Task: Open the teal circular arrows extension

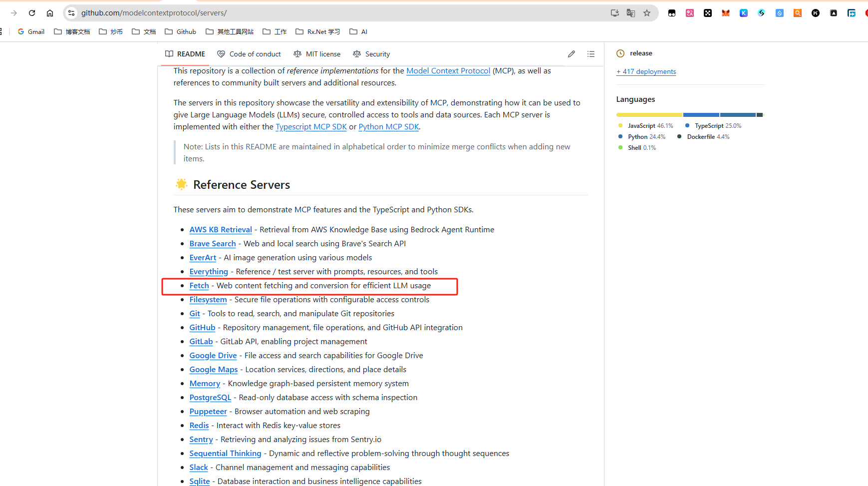Action: coord(762,13)
